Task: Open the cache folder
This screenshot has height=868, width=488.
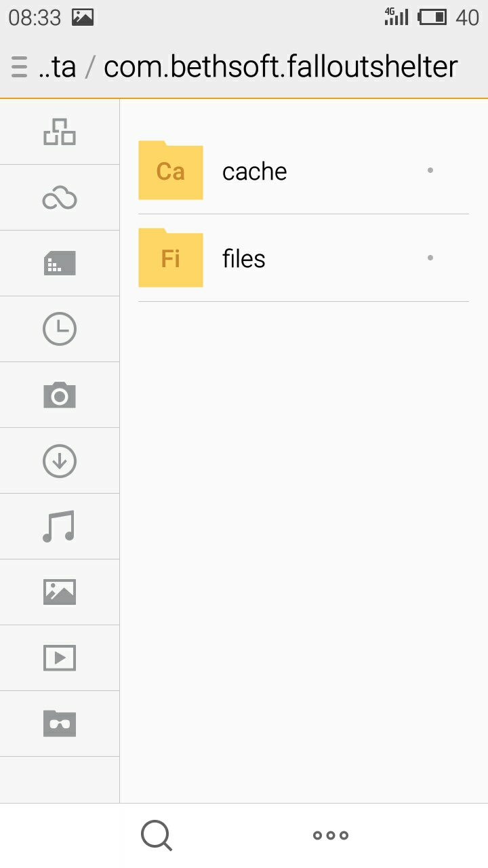Action: click(304, 171)
